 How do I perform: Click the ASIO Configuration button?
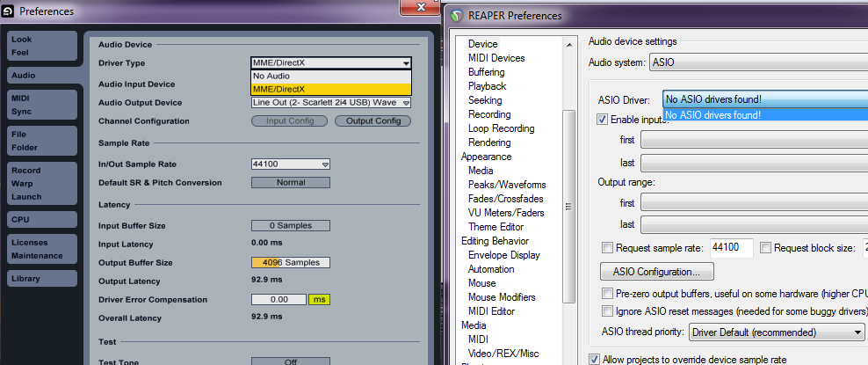tap(656, 272)
